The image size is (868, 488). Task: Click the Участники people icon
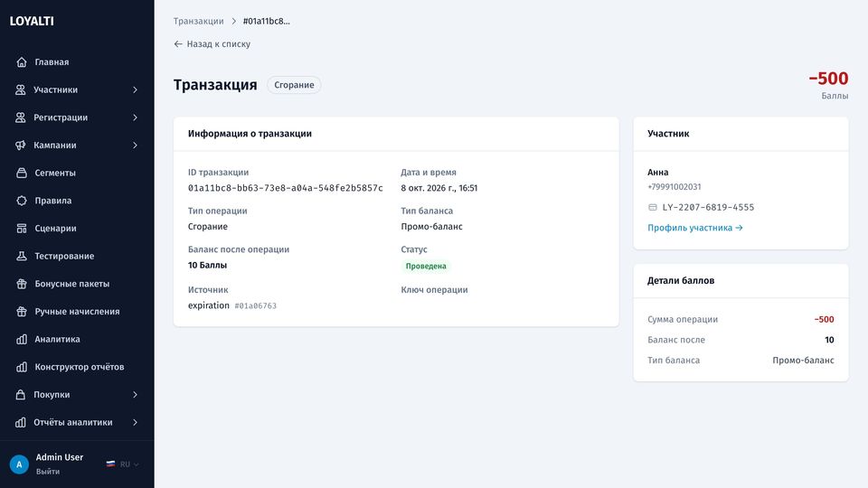coord(21,89)
